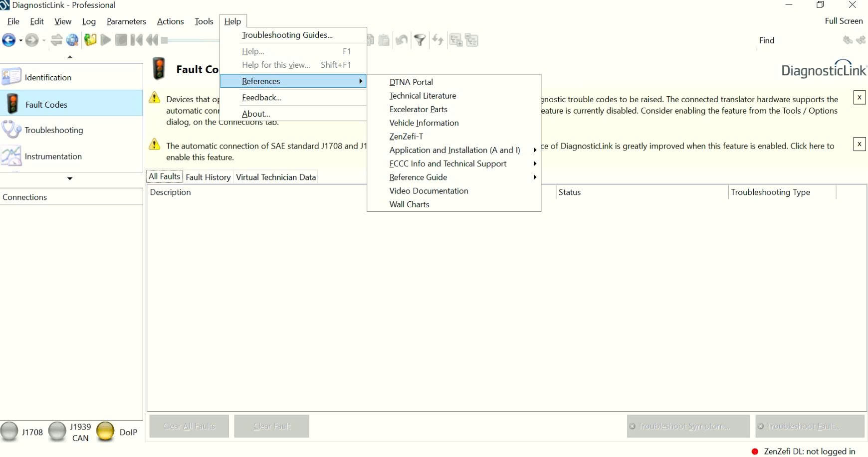The width and height of the screenshot is (868, 457).
Task: Select About in the Help menu
Action: click(x=293, y=114)
